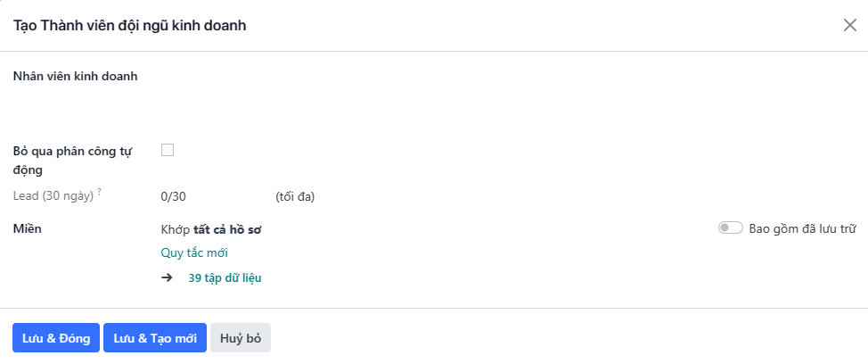The height and width of the screenshot is (364, 868).
Task: Click the Lưu & Đóng button
Action: click(x=56, y=338)
